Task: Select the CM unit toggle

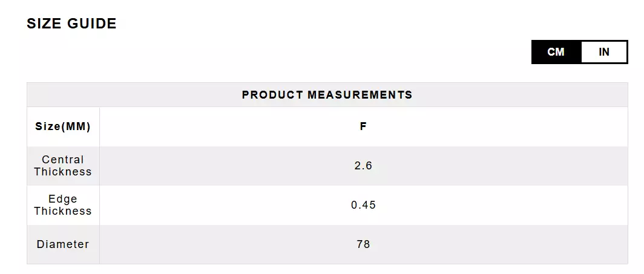Action: [556, 52]
